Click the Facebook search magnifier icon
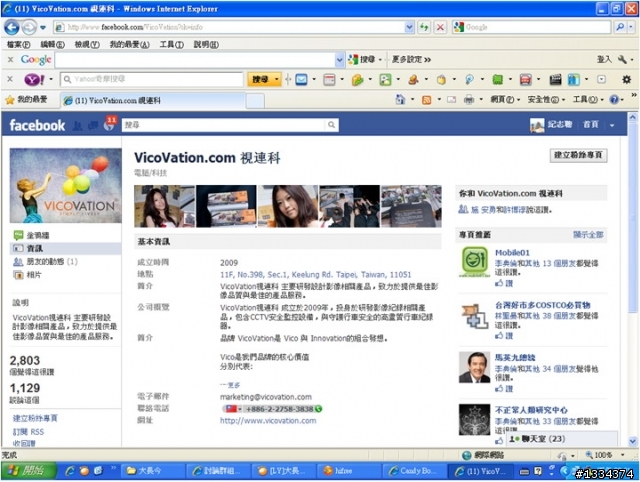The image size is (640, 482). pos(331,125)
